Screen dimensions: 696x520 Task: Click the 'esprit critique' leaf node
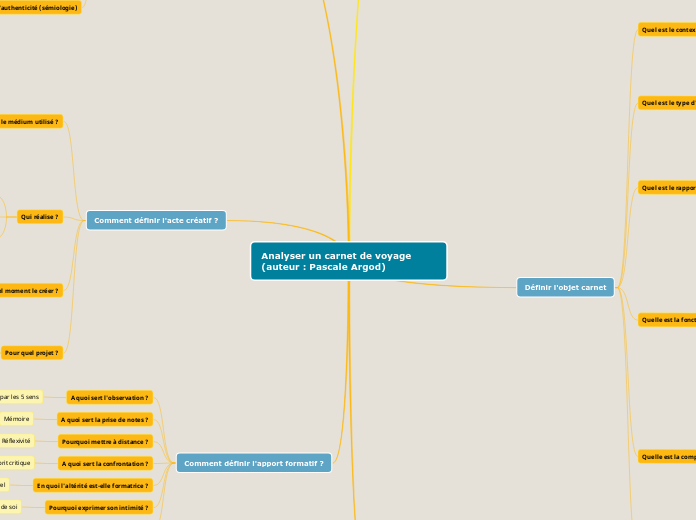pyautogui.click(x=17, y=463)
